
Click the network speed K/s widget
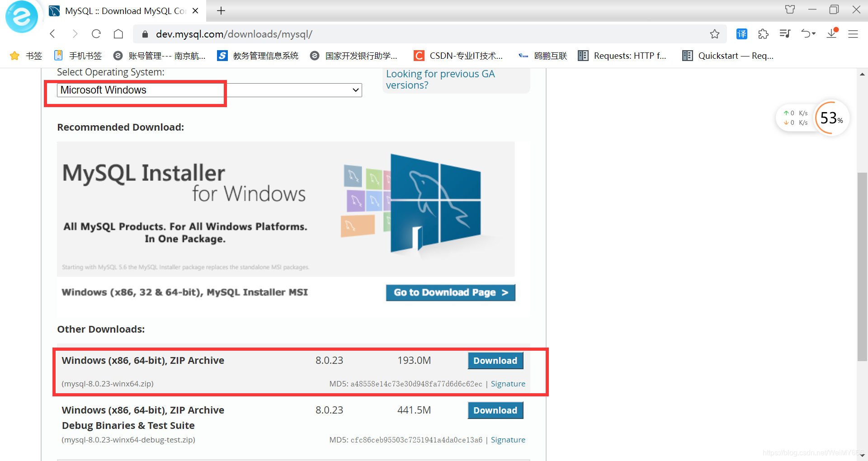point(796,118)
